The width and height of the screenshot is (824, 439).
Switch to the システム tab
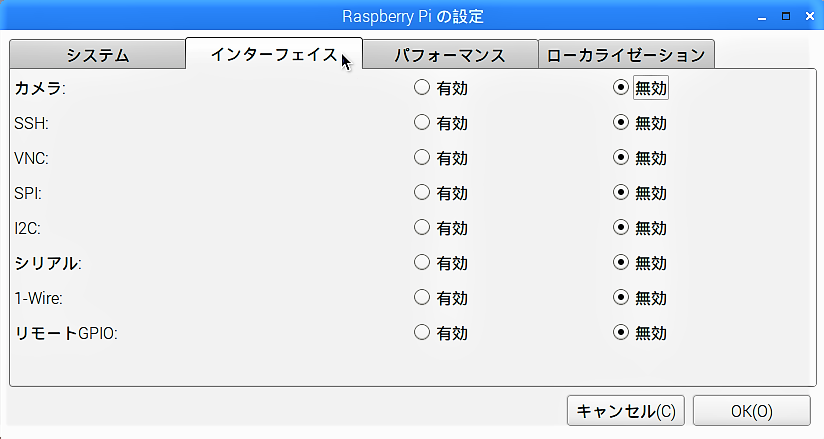[x=97, y=55]
